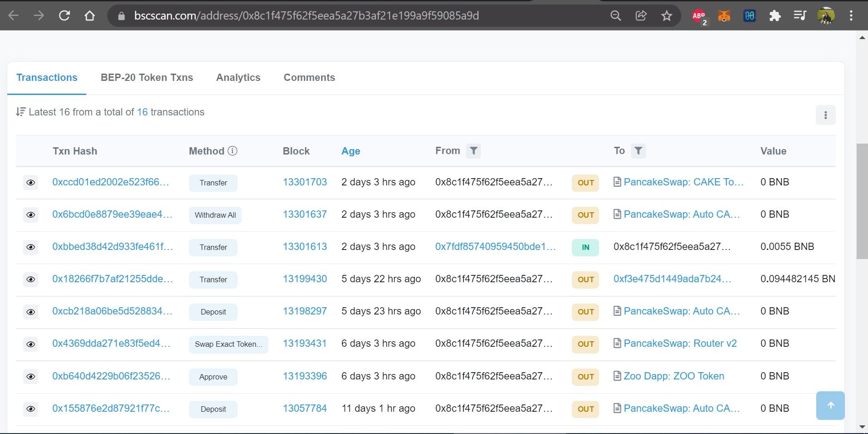The image size is (868, 434).
Task: Preview transaction 0x4369dda271e83f5ed4 with eye icon
Action: pyautogui.click(x=30, y=344)
